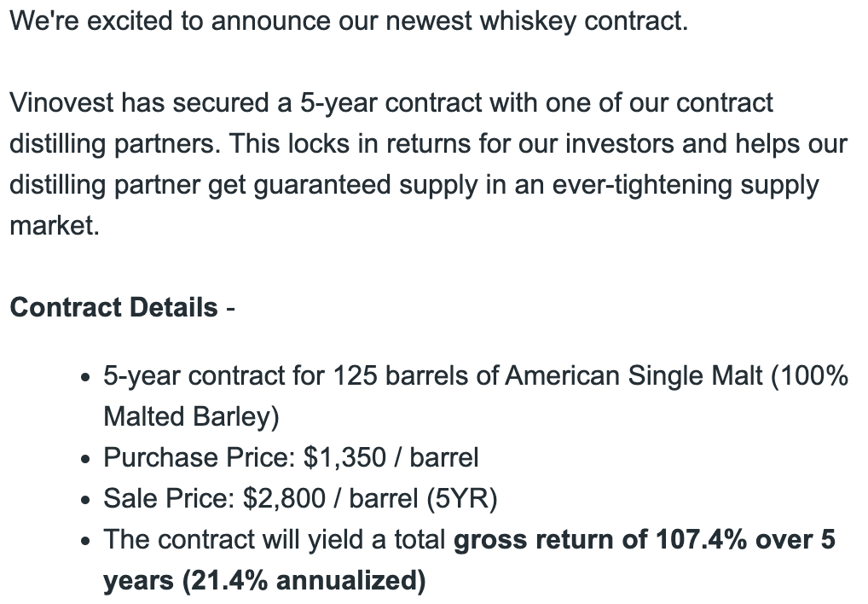Click the "Purchase Price: $1,350 / barrel" line
The width and height of the screenshot is (868, 604).
click(291, 458)
